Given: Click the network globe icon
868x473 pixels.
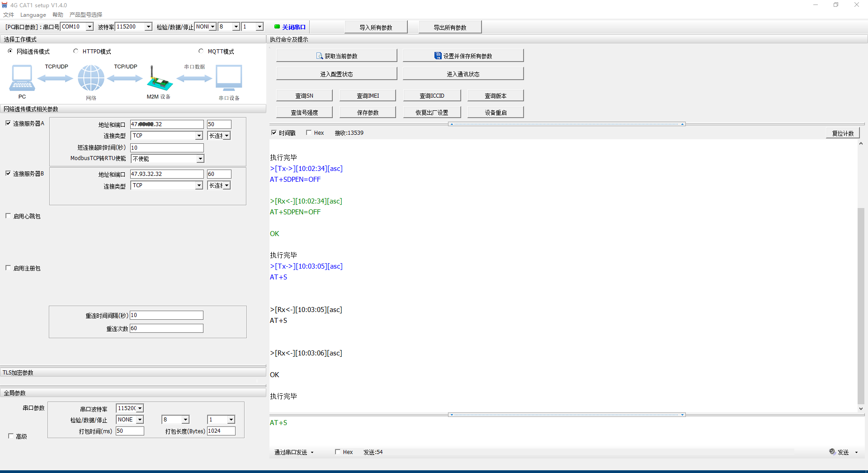Looking at the screenshot, I should pos(91,78).
